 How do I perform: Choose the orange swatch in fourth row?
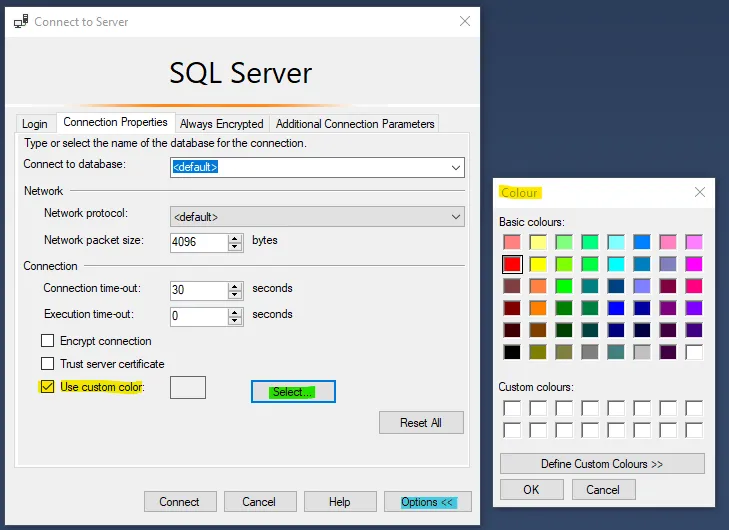coord(538,308)
